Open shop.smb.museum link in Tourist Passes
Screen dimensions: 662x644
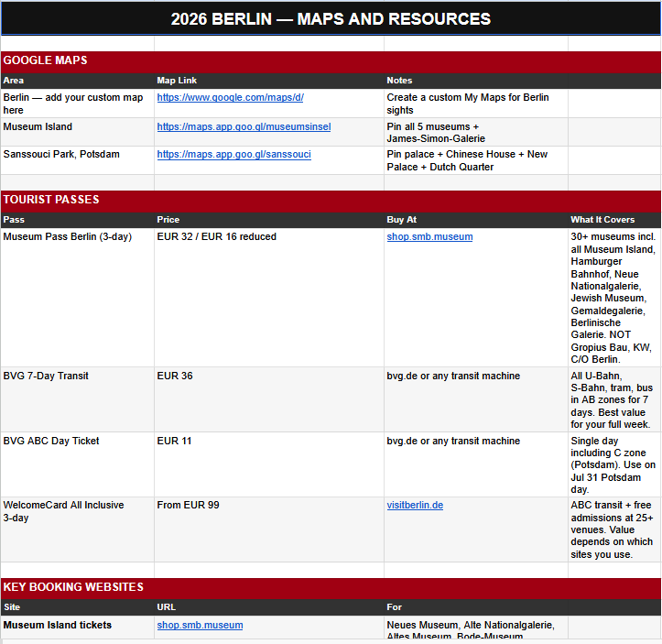click(429, 237)
